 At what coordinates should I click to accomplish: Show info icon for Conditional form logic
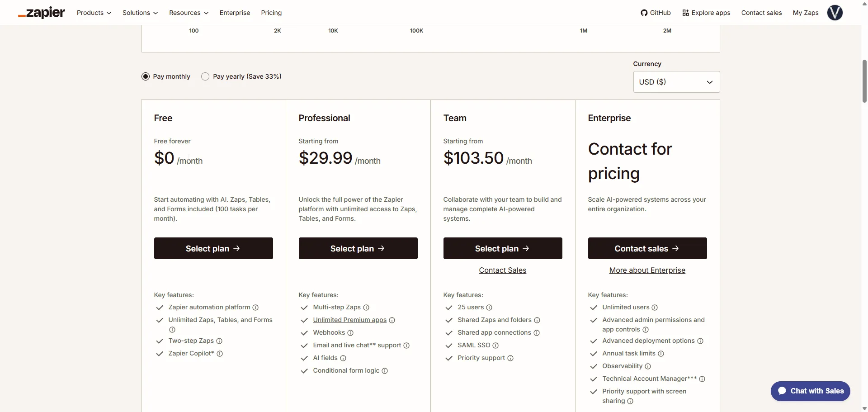click(385, 371)
